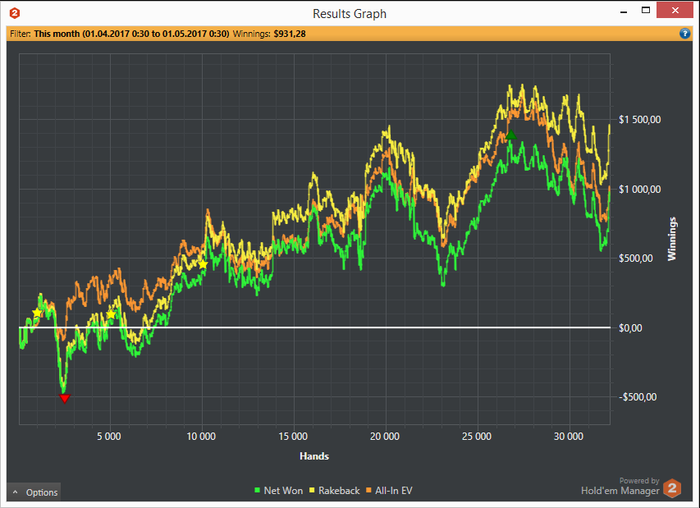Click the Hands x-axis title
Screen dimensions: 700x508
click(x=314, y=456)
